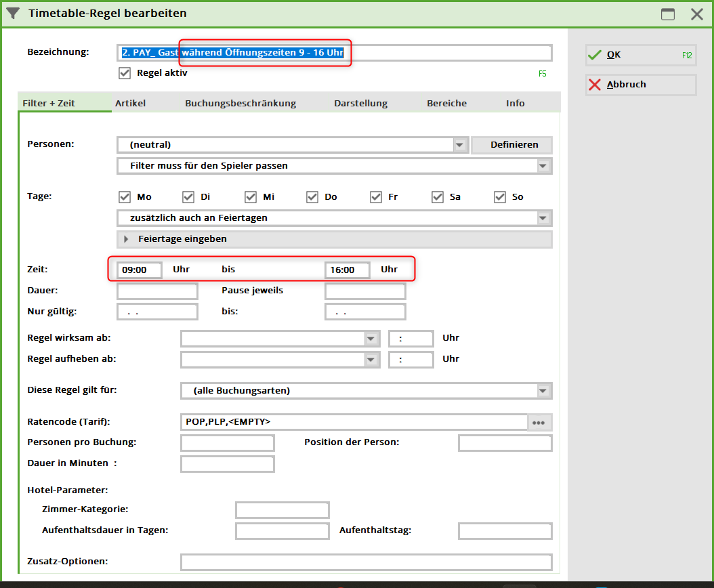714x588 pixels.
Task: Open the 'zusätzlich auch an Feiertagen' dropdown
Action: click(543, 218)
